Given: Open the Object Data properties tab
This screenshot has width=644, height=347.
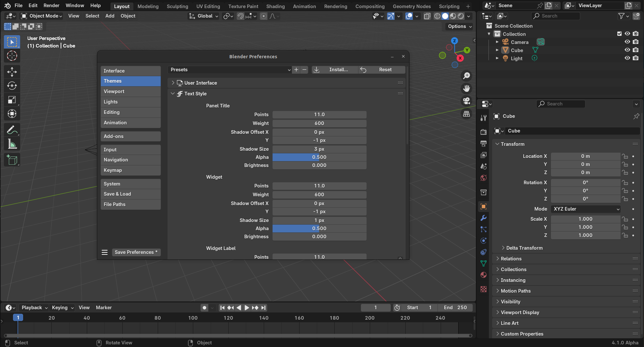Looking at the screenshot, I should coord(484,263).
